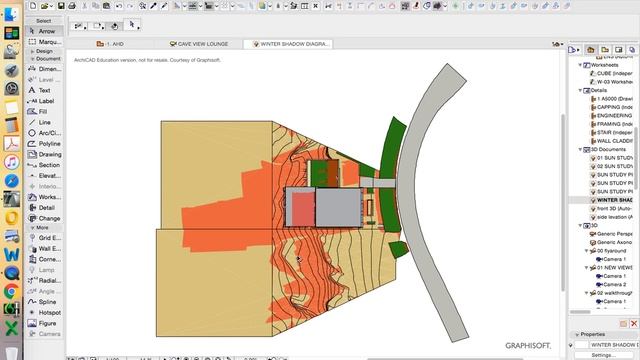Viewport: 640px width, 360px height.
Task: Open Chrome from the dock
Action: [11, 291]
